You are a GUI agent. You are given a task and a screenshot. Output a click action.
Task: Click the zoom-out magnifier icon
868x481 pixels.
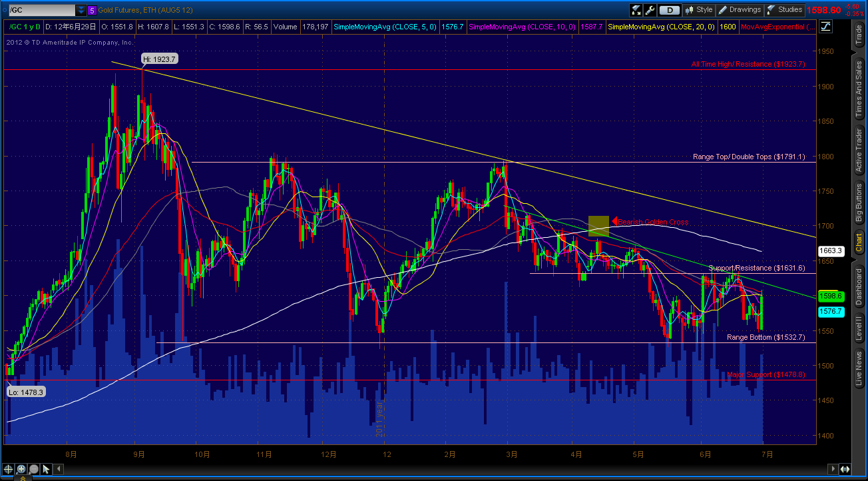[33, 469]
